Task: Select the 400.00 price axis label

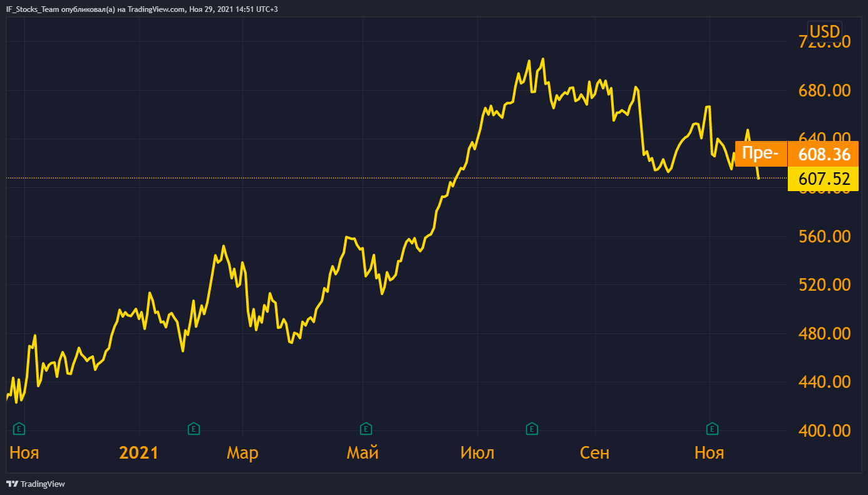Action: point(824,430)
